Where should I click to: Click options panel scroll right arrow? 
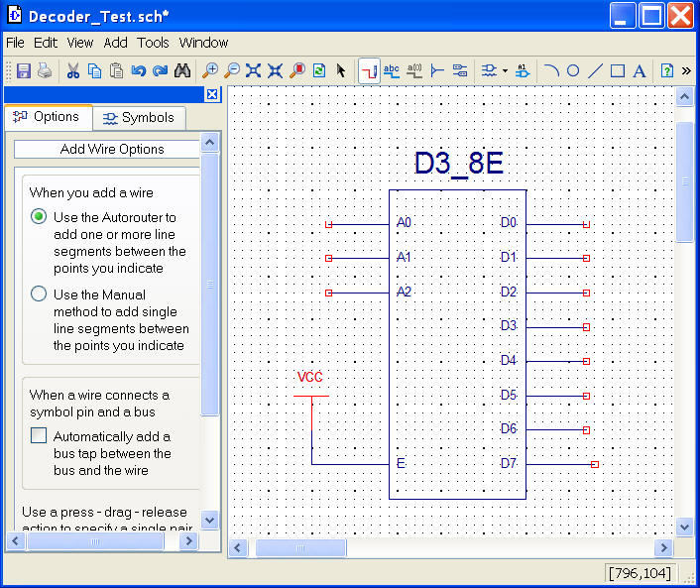tap(188, 541)
